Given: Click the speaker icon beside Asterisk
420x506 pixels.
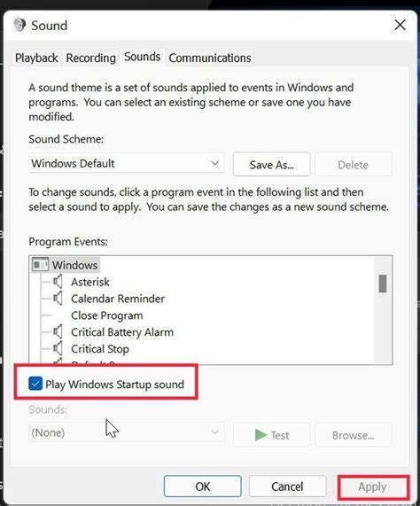Looking at the screenshot, I should pos(58,282).
